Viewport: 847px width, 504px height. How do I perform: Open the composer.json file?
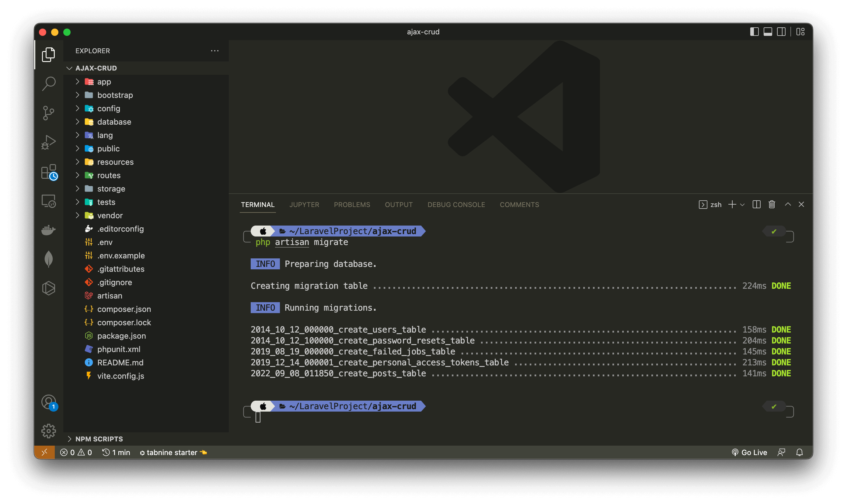click(124, 309)
